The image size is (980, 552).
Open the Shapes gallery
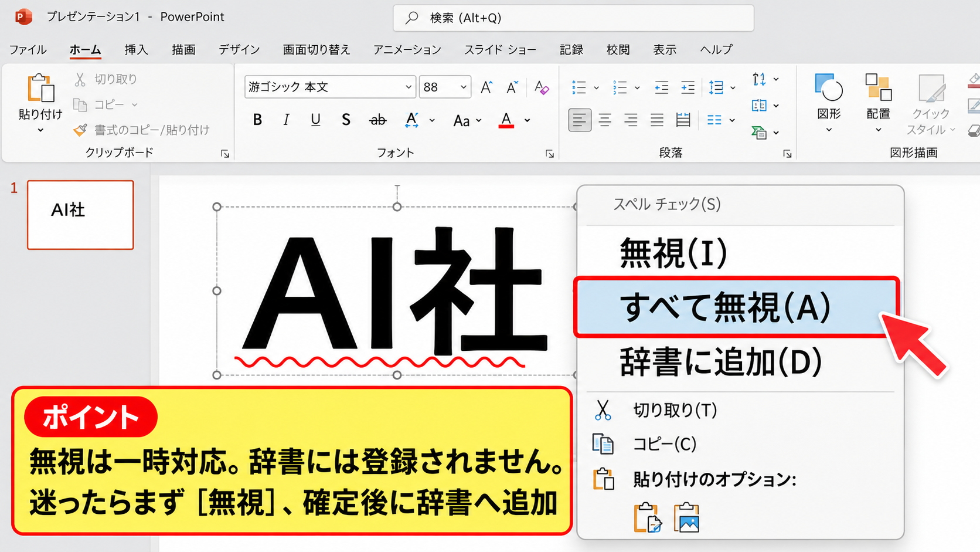(829, 102)
